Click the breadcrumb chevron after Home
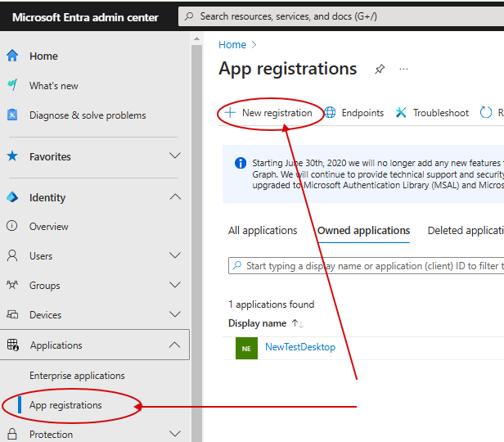Viewport: 504px width, 442px height. tap(254, 44)
